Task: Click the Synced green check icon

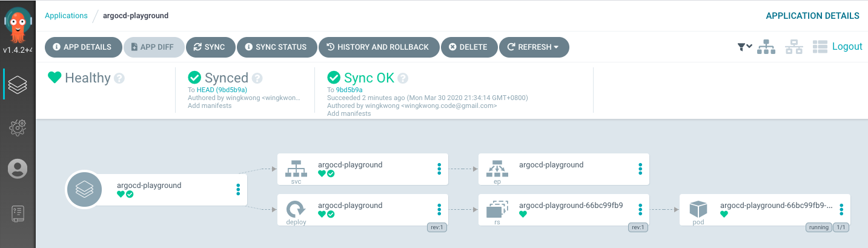Action: pos(194,78)
